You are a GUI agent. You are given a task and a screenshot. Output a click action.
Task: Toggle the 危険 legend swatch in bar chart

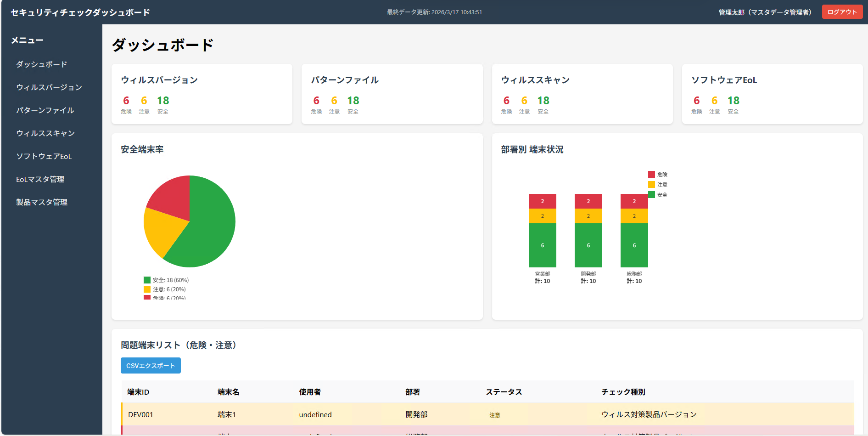tap(651, 175)
